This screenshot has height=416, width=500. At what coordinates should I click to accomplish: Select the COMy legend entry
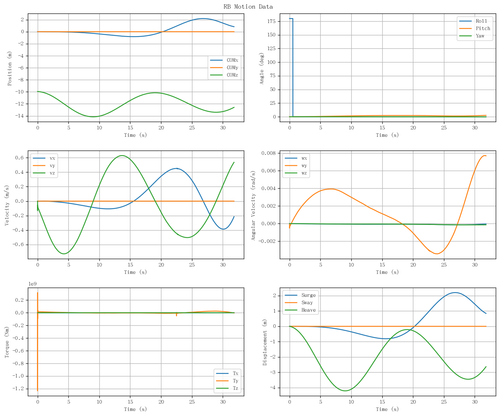click(224, 68)
